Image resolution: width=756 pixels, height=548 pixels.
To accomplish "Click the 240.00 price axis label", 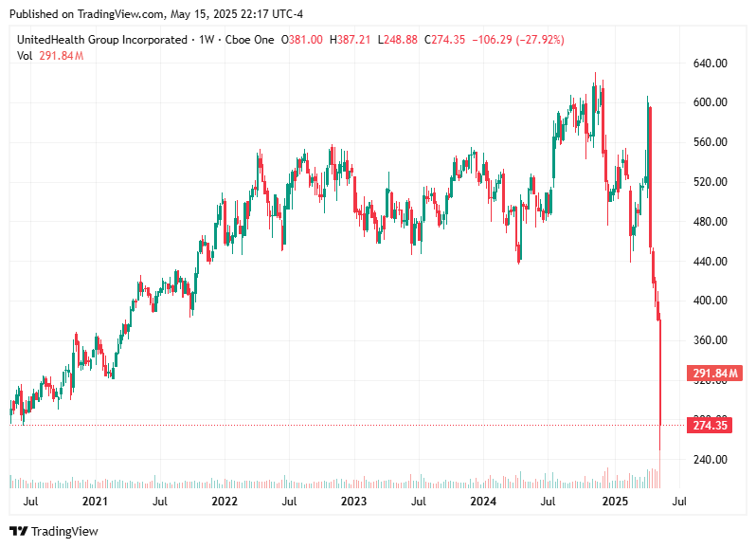I will 711,459.
